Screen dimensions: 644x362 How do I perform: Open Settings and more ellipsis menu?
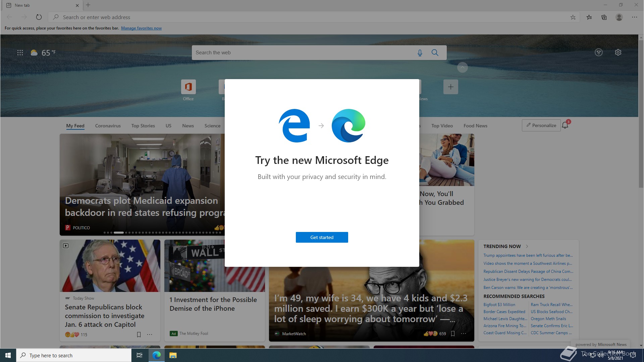[634, 17]
